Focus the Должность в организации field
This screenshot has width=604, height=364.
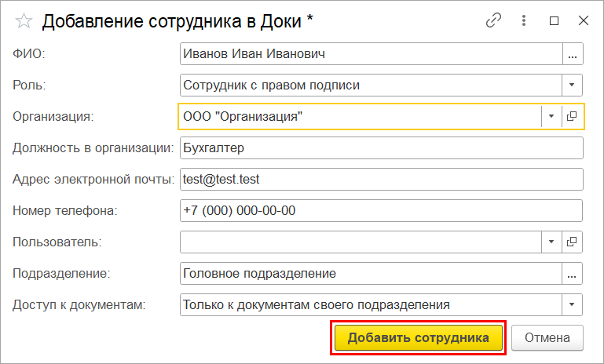tap(382, 148)
